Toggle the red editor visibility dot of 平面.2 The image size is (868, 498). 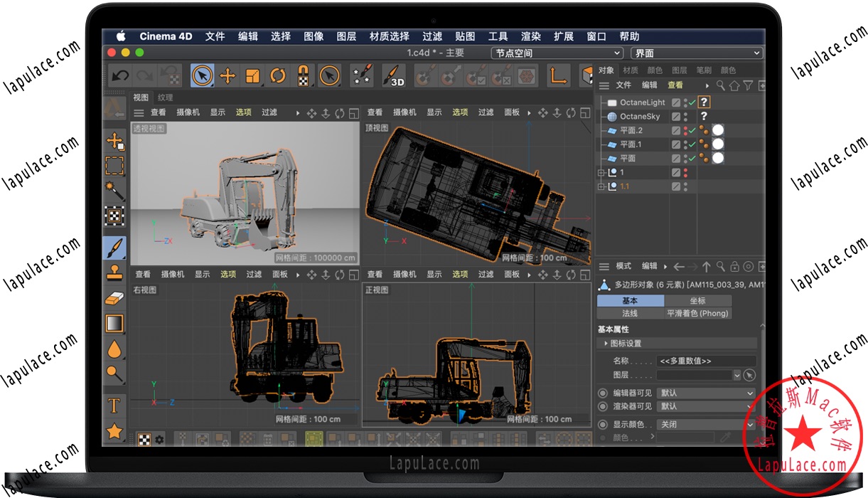click(685, 128)
